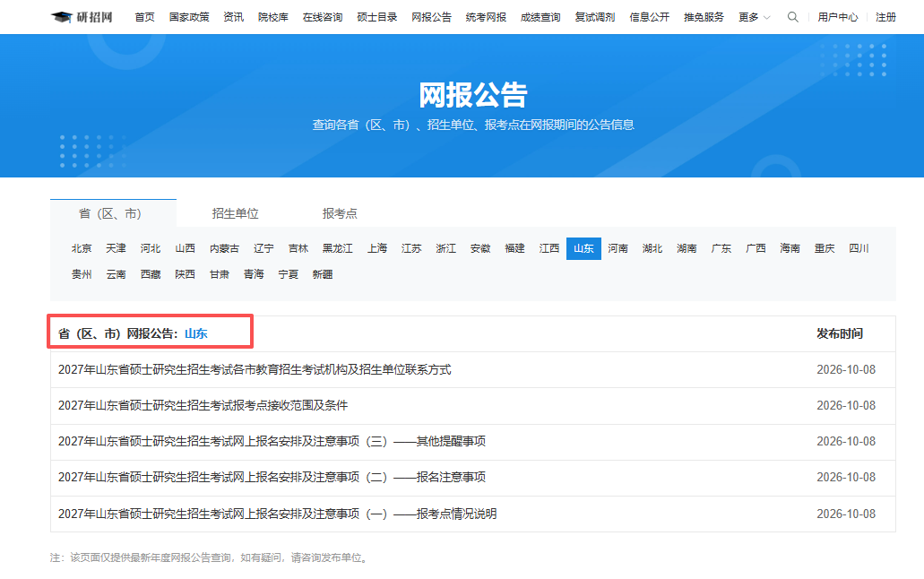Click the 研招网 logo
This screenshot has width=924, height=579.
(82, 17)
